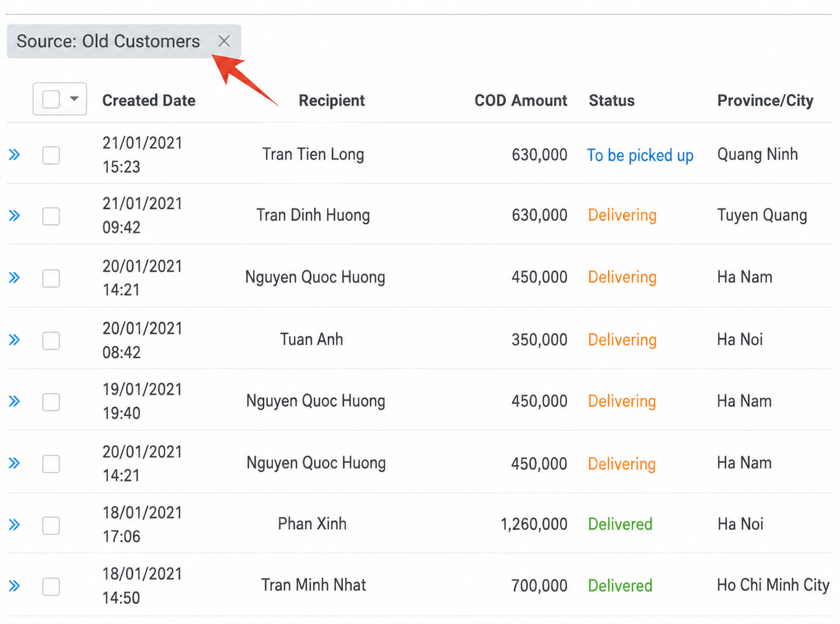This screenshot has height=624, width=840.
Task: Expand the 19/01/2021 19:40 order row
Action: [x=14, y=401]
